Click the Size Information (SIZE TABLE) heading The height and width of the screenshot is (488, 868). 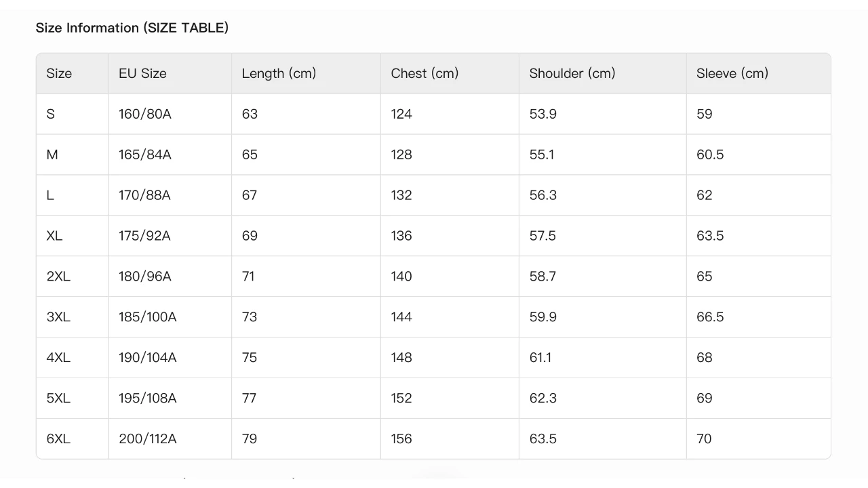pyautogui.click(x=132, y=28)
